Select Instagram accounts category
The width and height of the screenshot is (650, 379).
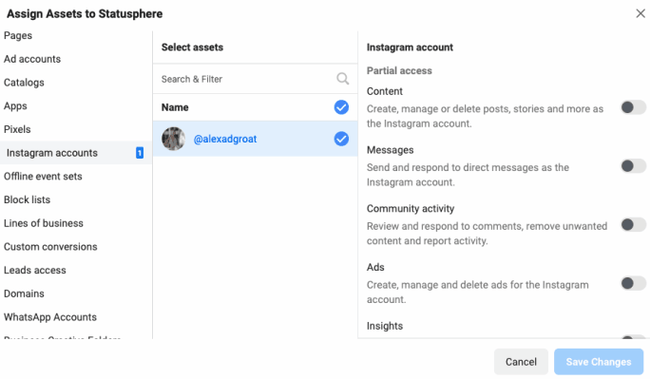pyautogui.click(x=75, y=153)
